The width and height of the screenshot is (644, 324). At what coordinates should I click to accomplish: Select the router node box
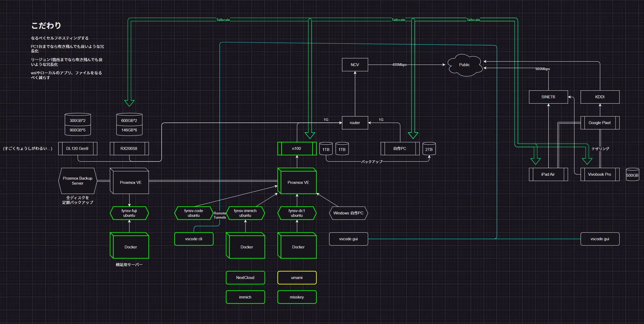(355, 123)
